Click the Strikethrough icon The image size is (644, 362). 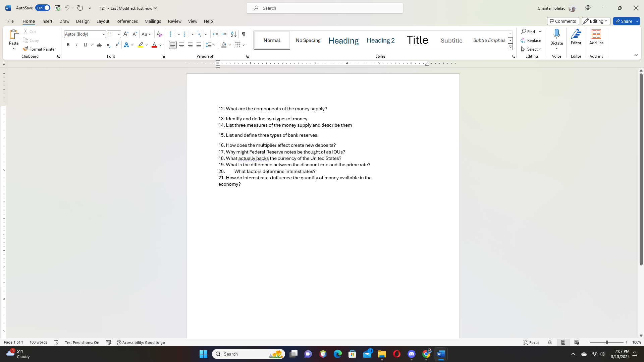click(99, 45)
